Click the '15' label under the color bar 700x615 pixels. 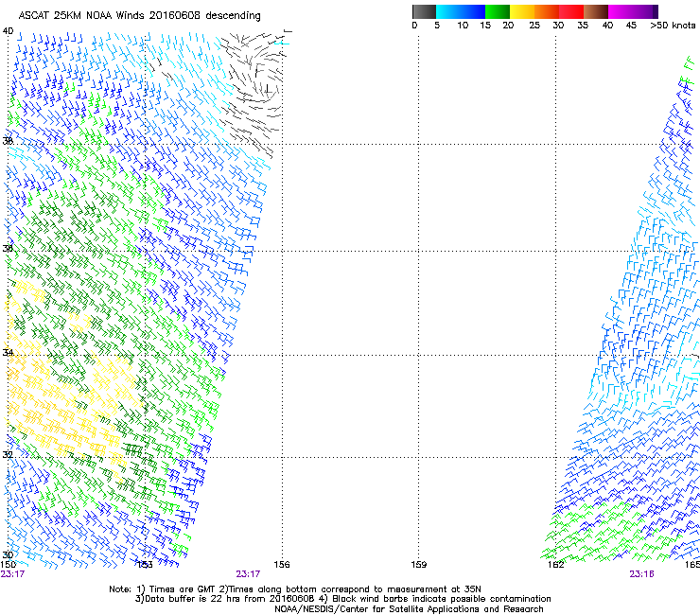485,26
